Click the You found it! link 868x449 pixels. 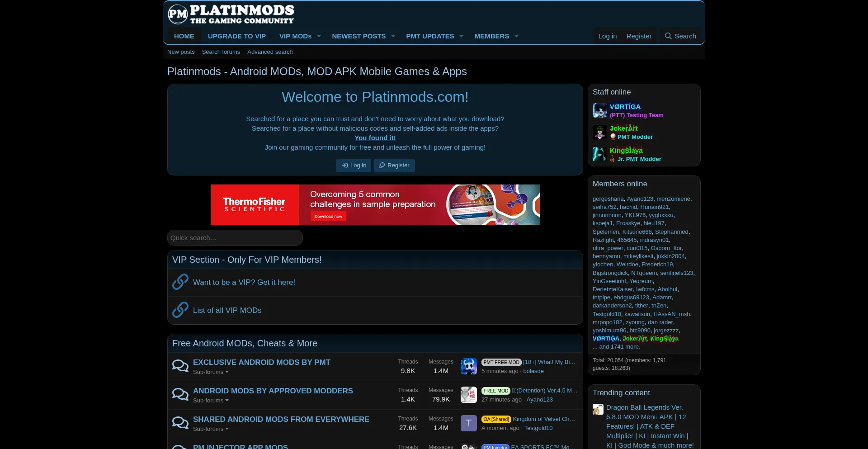375,138
